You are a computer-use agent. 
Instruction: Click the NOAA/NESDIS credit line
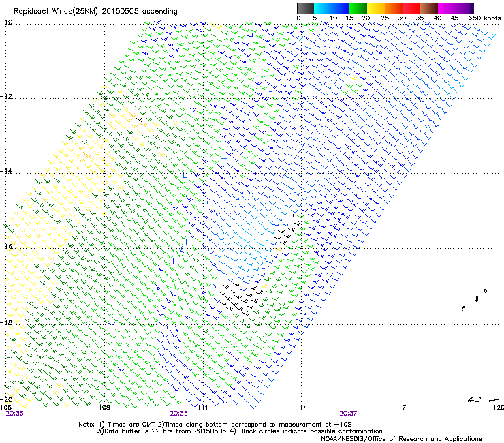(401, 439)
